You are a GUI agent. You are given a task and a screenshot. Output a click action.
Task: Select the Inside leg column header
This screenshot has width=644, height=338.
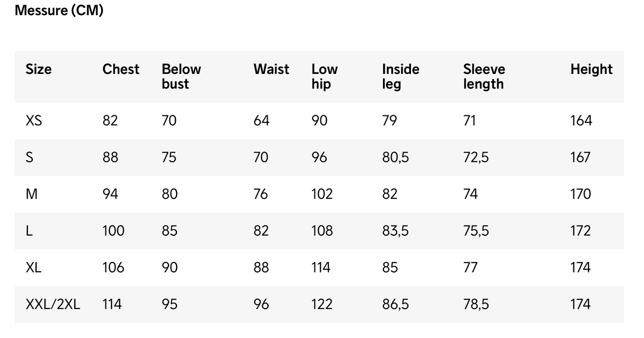tap(400, 76)
